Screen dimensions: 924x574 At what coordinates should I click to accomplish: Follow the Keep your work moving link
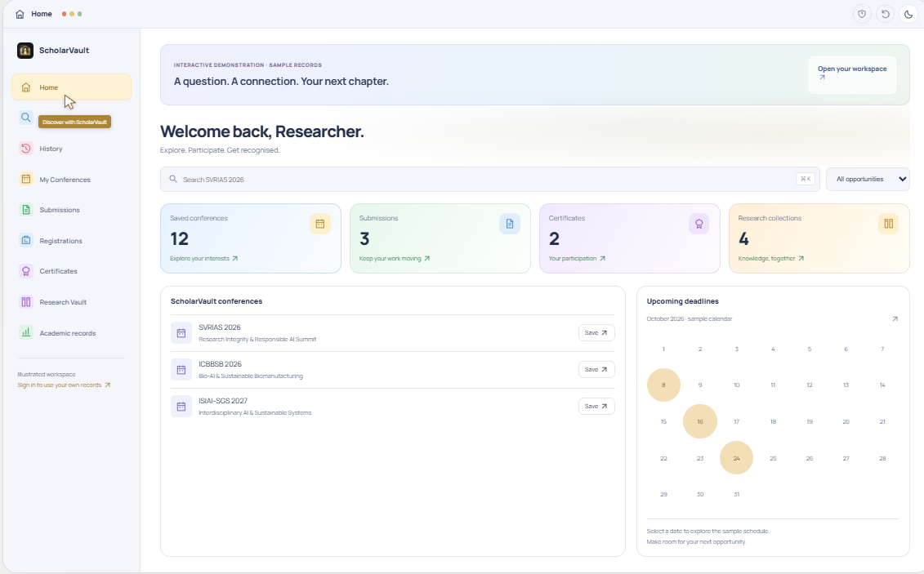395,259
